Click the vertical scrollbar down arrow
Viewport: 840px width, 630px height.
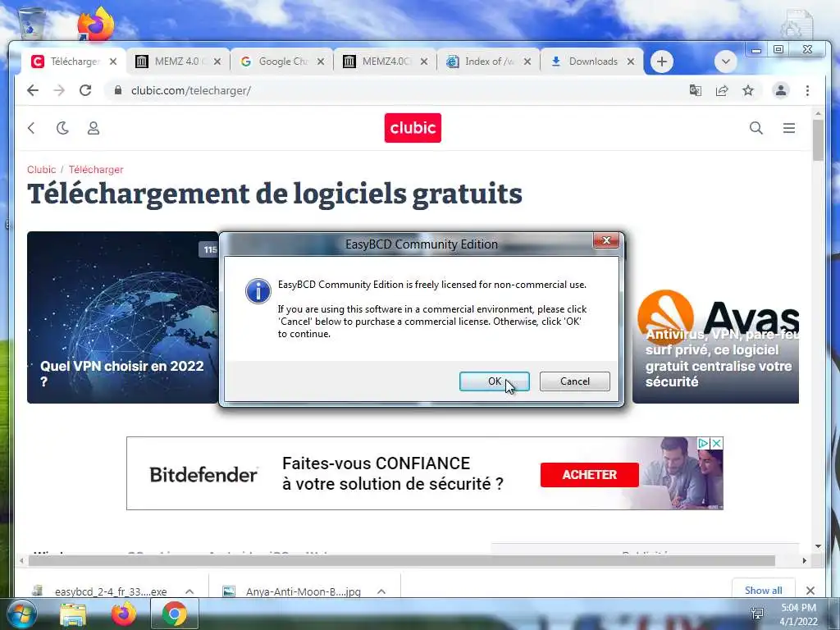818,546
